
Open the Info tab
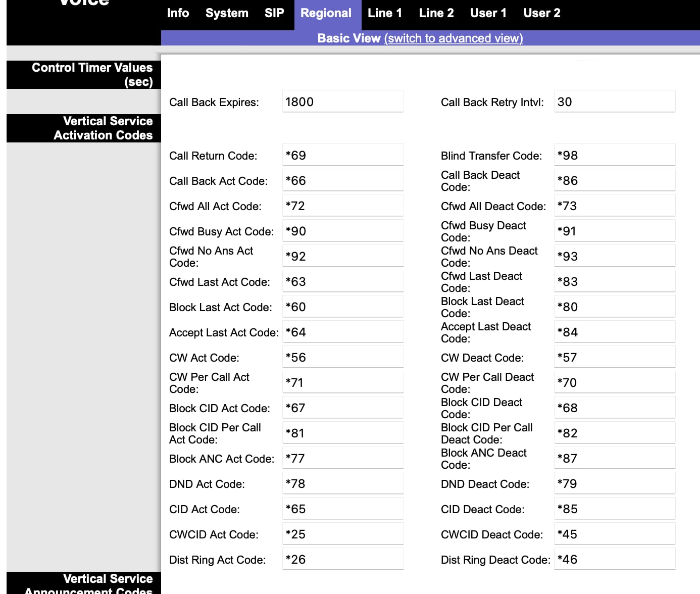point(178,13)
